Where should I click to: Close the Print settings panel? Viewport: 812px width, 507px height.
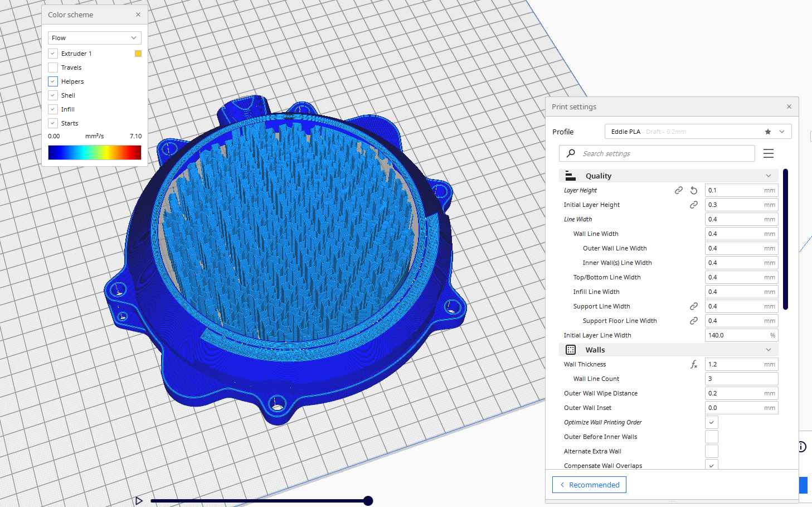(x=789, y=107)
